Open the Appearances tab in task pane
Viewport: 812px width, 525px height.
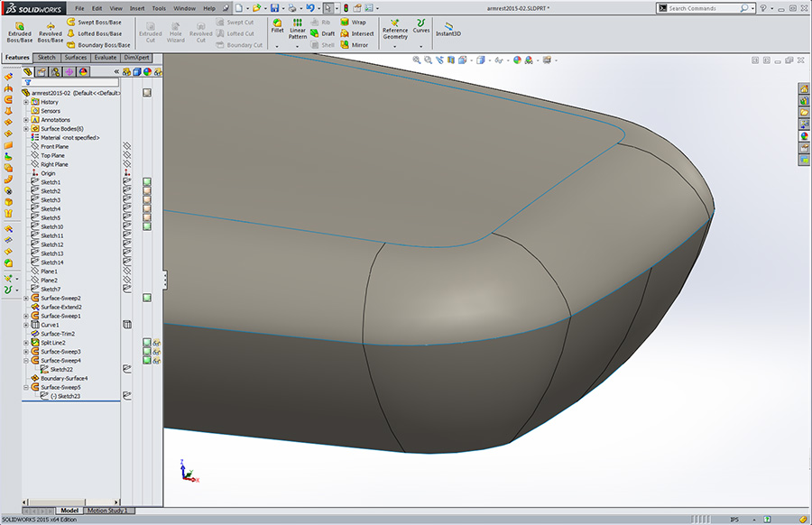[803, 136]
